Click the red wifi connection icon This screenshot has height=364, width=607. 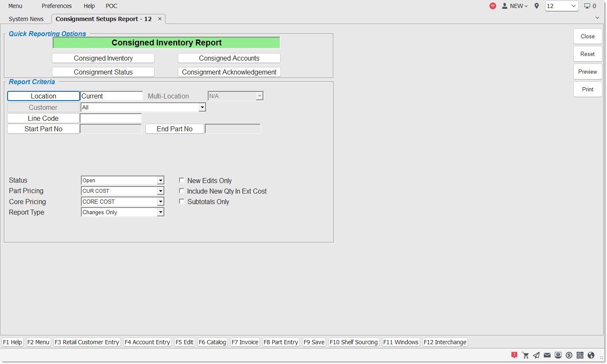click(493, 6)
